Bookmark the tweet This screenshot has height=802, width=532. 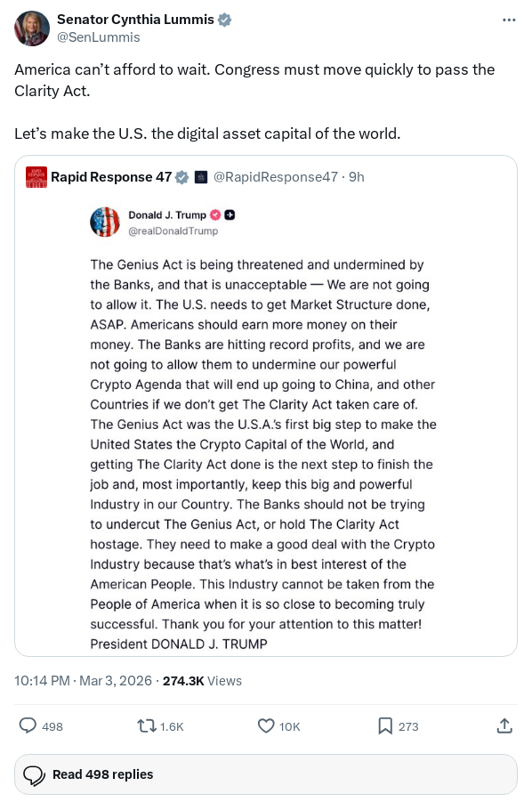click(384, 726)
